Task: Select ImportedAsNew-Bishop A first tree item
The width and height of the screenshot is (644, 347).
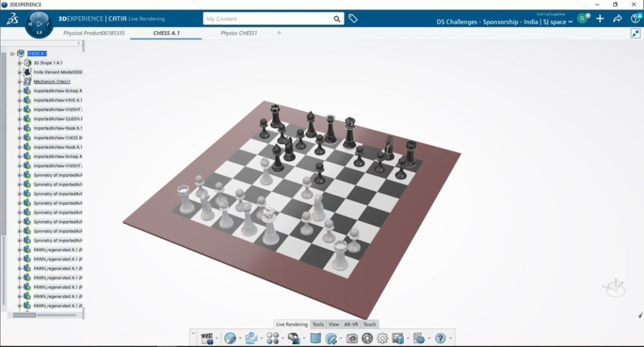Action: (58, 91)
